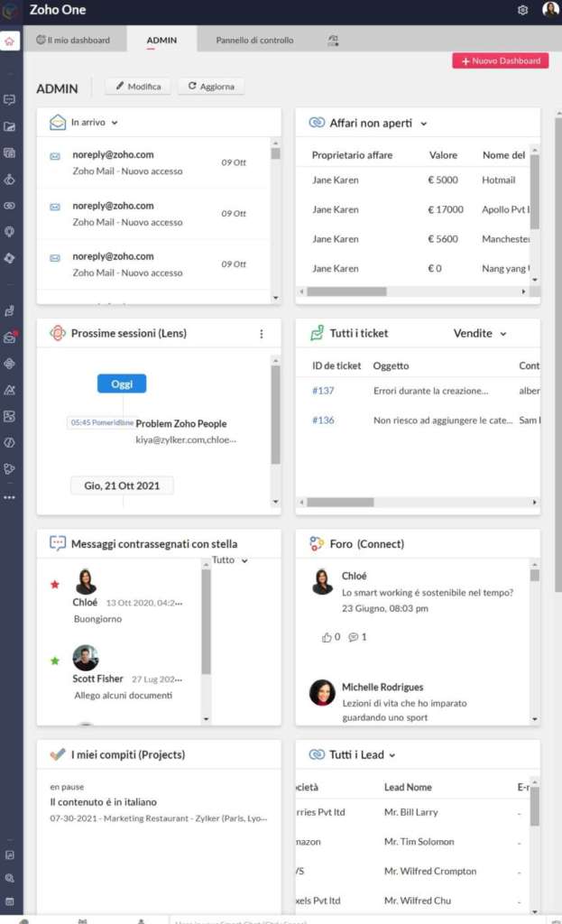
Task: Switch to Pannello di controllo tab
Action: click(x=254, y=40)
